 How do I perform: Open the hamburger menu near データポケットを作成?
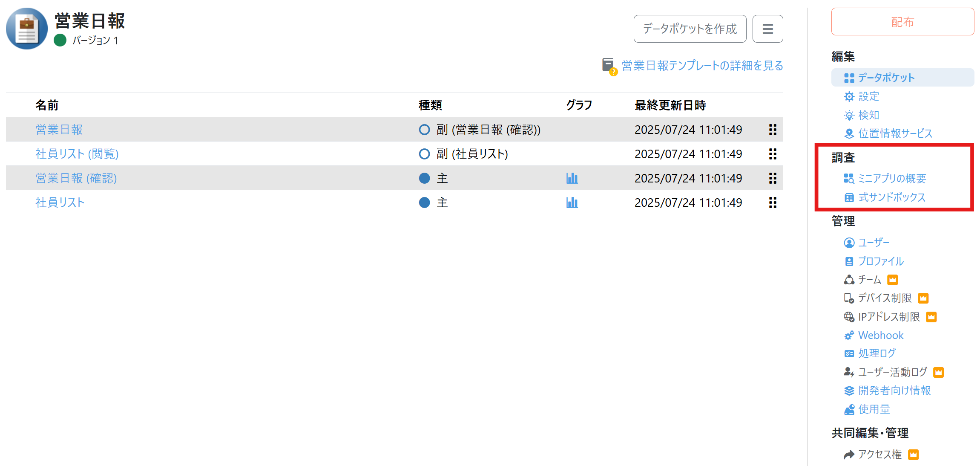[767, 28]
